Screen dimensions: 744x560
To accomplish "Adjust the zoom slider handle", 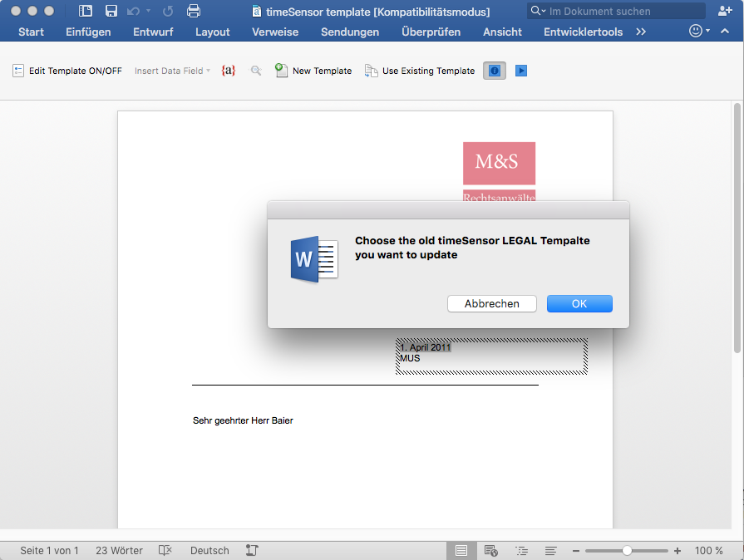I will [627, 551].
